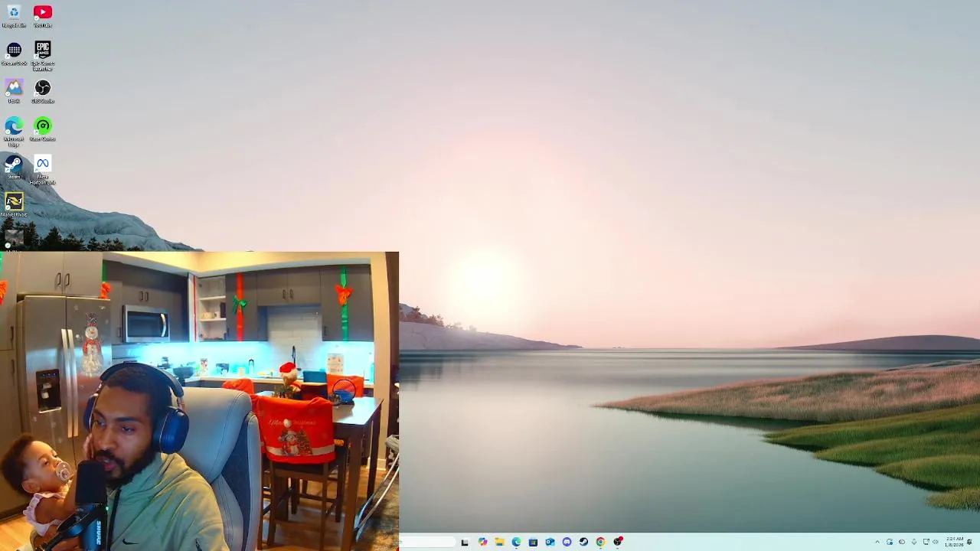Open the volume speaker tray icon
This screenshot has height=551, width=980.
tap(935, 542)
